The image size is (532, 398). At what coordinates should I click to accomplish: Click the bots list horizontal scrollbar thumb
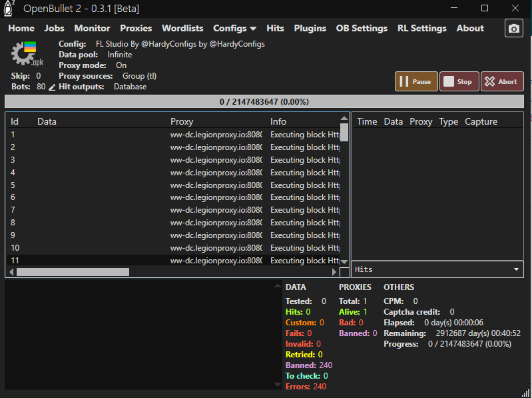tap(73, 272)
